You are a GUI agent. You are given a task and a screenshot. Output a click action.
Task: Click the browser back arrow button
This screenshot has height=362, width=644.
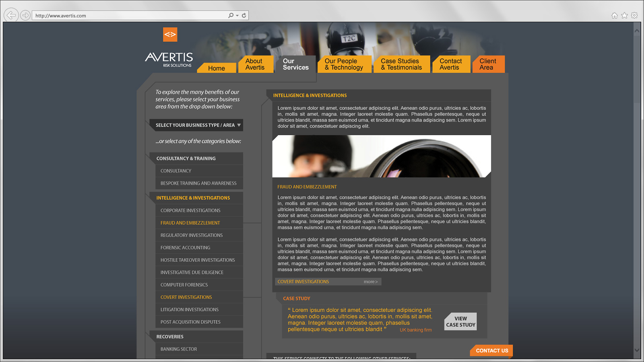point(11,15)
